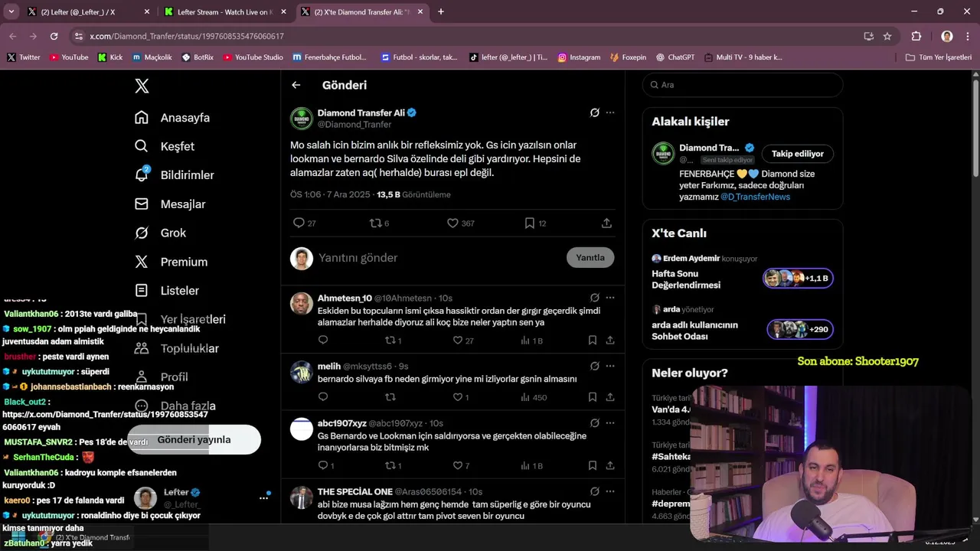Viewport: 980px width, 551px height.
Task: Click Grok icon on Ahmetesn_10 reply
Action: tap(594, 298)
